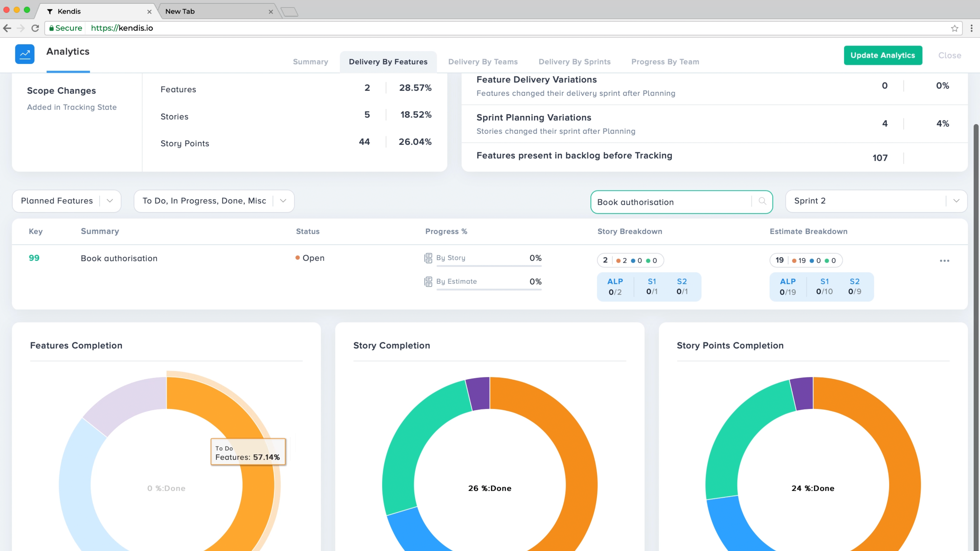Click the By Story progress icon
Viewport: 980px width, 551px height.
[428, 258]
